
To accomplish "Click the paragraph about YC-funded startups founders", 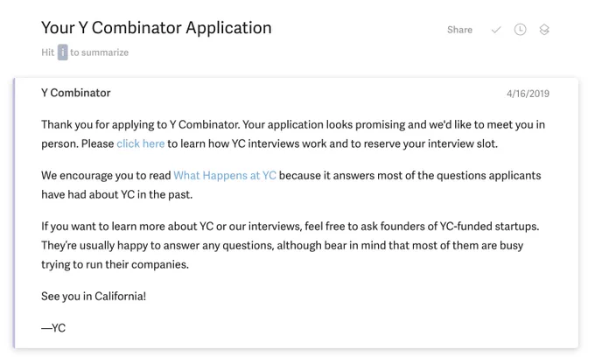I will (290, 245).
